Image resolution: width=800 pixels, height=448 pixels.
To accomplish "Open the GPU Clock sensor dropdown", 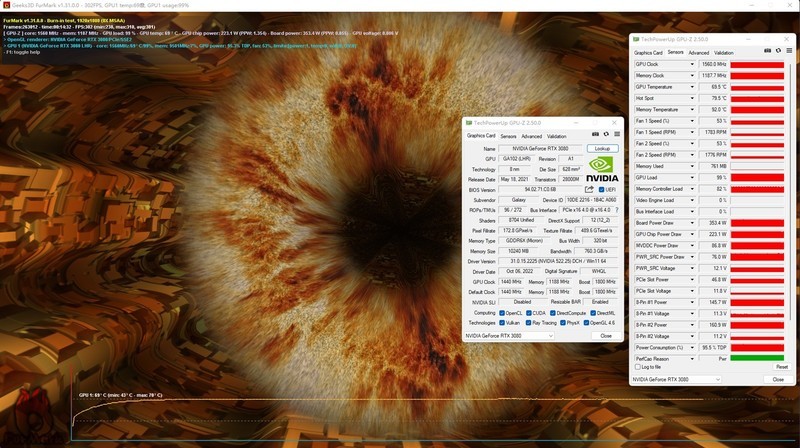I will [x=692, y=64].
